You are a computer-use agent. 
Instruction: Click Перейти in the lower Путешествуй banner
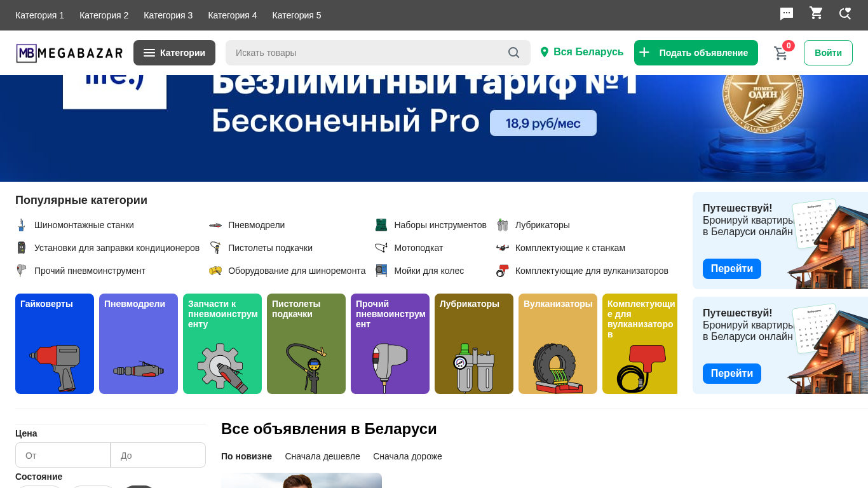tap(732, 374)
